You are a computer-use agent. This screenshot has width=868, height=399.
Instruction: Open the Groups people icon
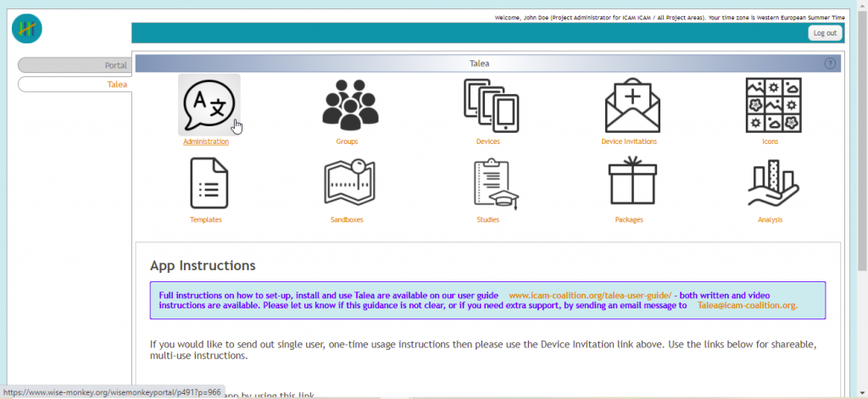[x=350, y=105]
